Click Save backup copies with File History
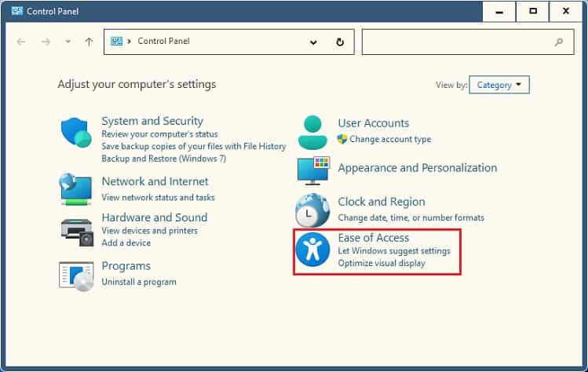588x372 pixels. point(193,146)
